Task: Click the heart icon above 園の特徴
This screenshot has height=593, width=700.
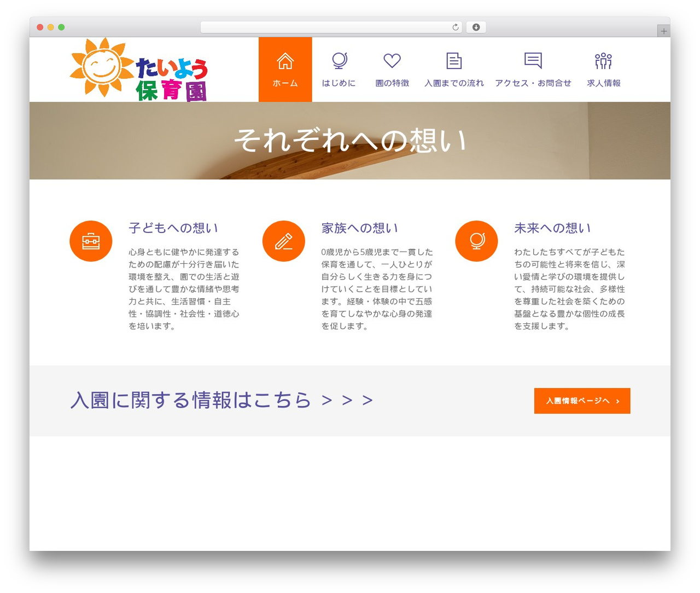Action: click(x=392, y=60)
